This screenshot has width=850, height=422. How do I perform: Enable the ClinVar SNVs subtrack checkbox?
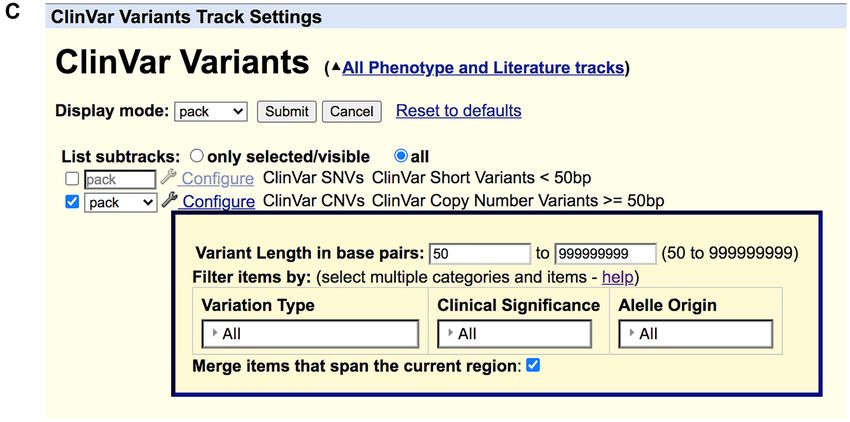pos(72,178)
